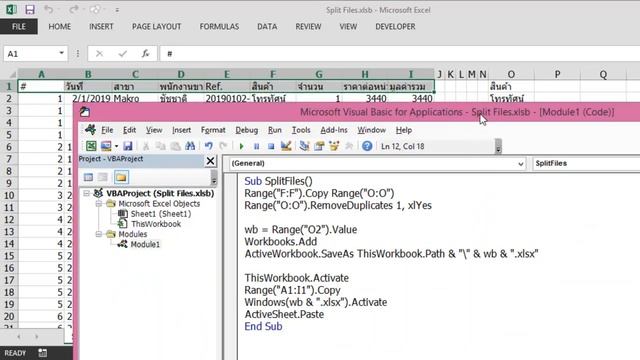Image resolution: width=640 pixels, height=360 pixels.
Task: Click the Copy icon in VBA toolbar
Action: [160, 146]
